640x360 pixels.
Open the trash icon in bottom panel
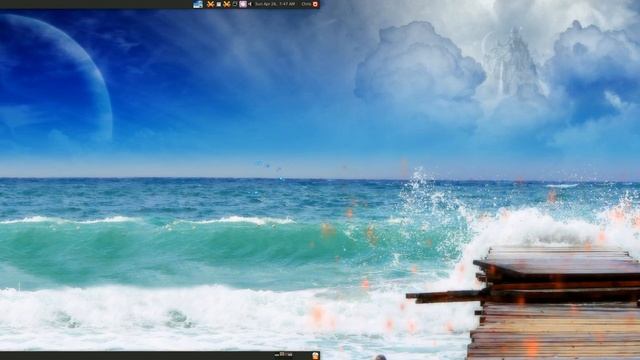tap(315, 356)
